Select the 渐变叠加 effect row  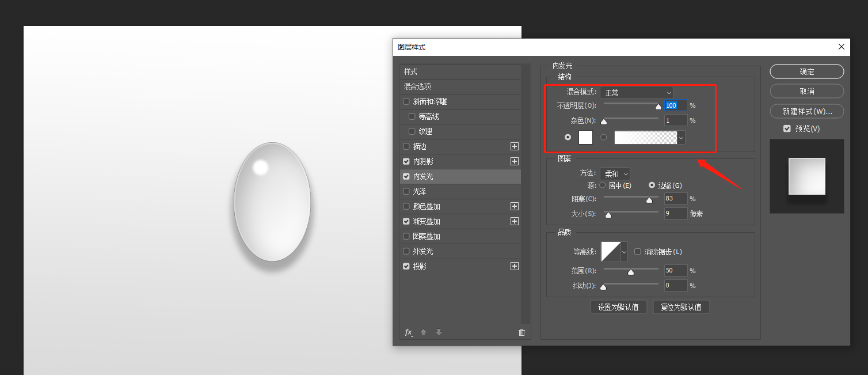(x=460, y=221)
